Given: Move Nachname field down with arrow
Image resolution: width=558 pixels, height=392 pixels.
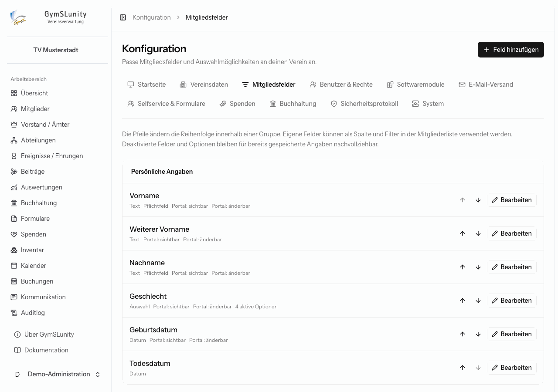Looking at the screenshot, I should click(x=478, y=267).
